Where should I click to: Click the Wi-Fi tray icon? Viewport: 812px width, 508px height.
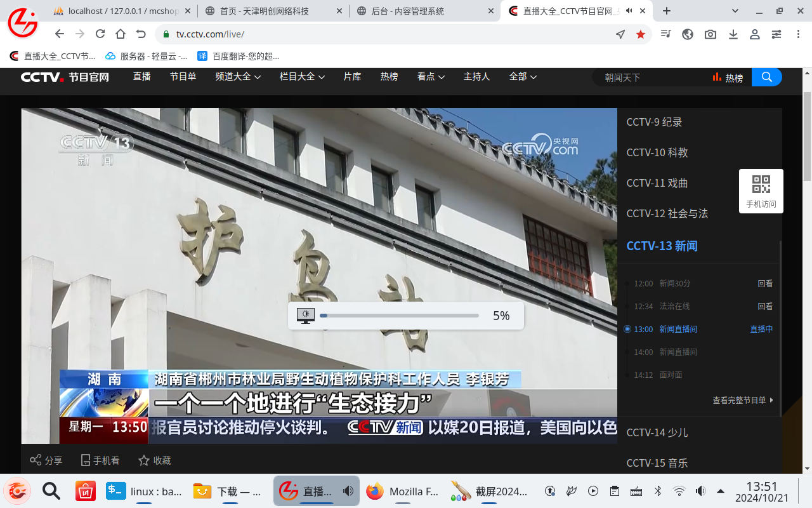pos(679,491)
